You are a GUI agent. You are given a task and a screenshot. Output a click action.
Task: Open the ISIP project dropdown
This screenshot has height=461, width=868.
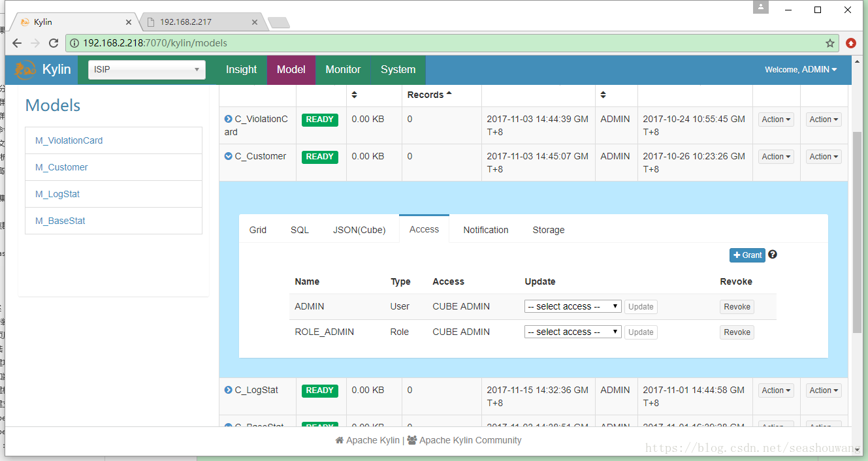[147, 70]
